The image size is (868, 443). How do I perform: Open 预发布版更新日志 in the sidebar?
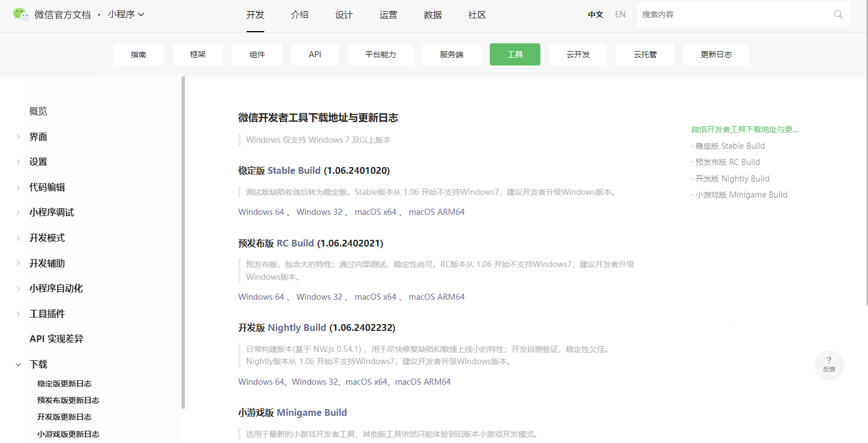click(x=68, y=400)
